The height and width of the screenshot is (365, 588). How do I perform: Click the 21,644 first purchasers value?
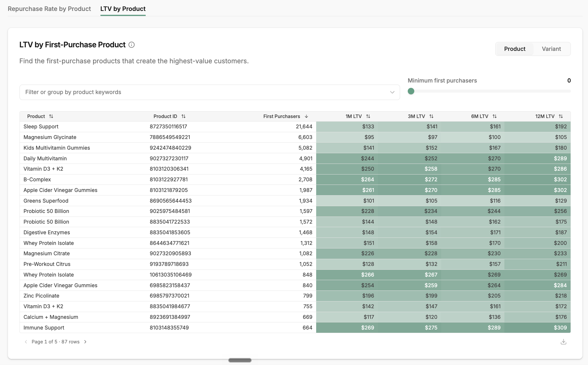[x=304, y=127]
